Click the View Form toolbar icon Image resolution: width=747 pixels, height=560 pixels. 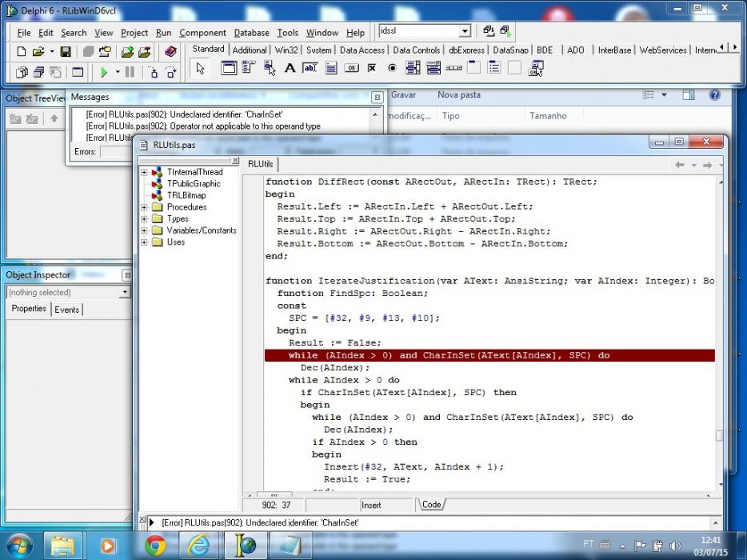[x=38, y=72]
